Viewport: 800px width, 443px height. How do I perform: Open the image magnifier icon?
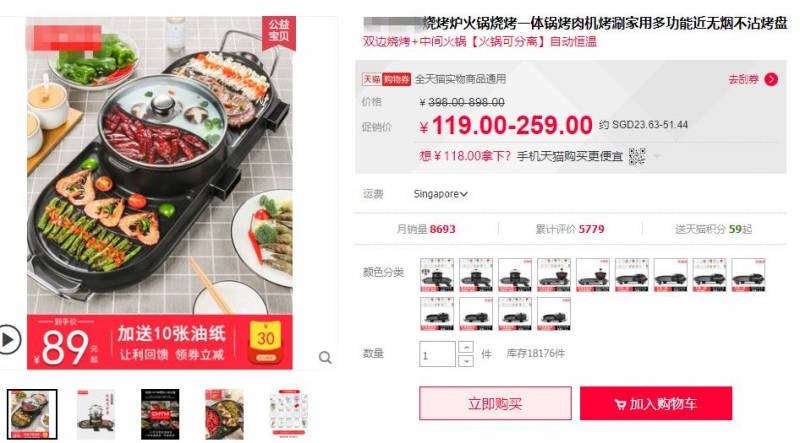pos(325,357)
